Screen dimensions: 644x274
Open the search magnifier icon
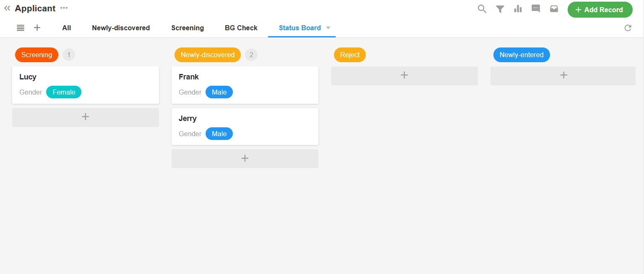coord(482,9)
